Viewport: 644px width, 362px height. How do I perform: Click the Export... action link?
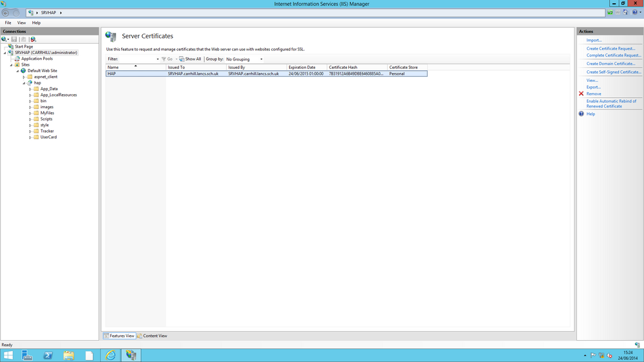[x=594, y=87]
